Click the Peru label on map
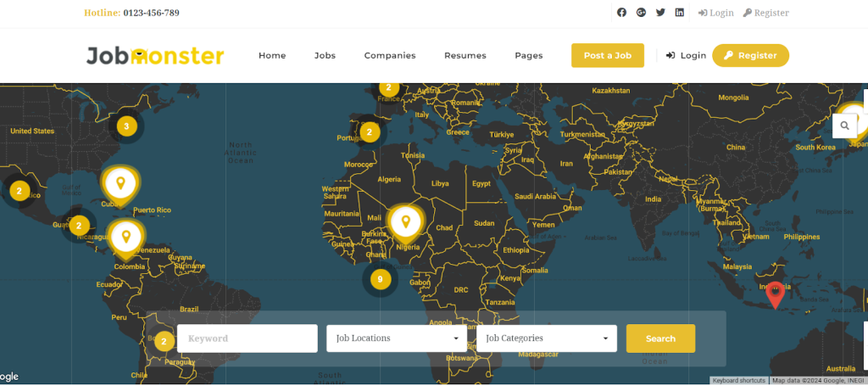The width and height of the screenshot is (868, 386). (x=119, y=317)
